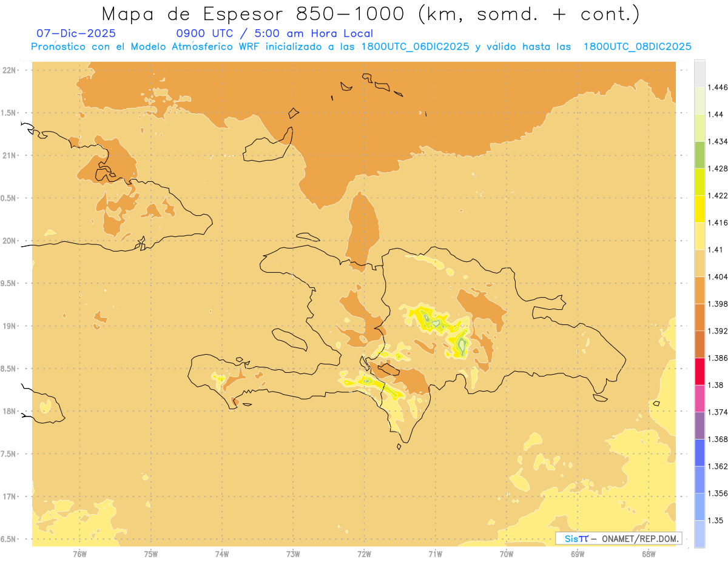This screenshot has height=562, width=728.
Task: Click the colorbar value '1.428'
Action: 718,169
